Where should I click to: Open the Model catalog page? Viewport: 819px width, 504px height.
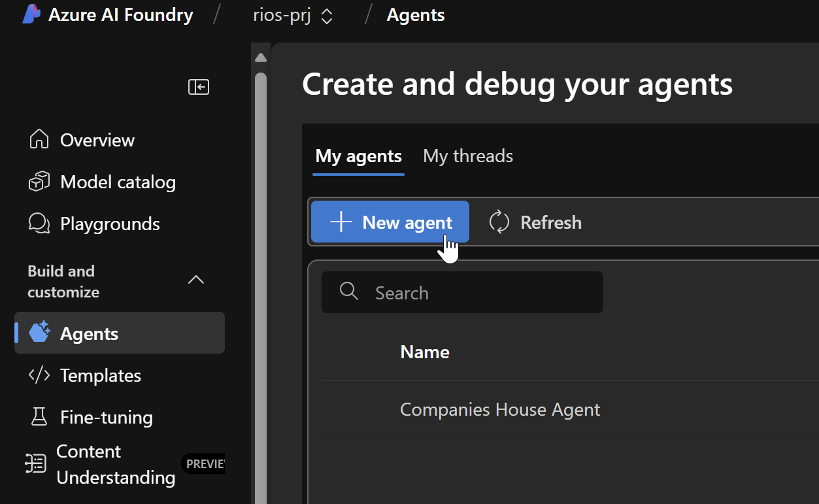point(120,182)
